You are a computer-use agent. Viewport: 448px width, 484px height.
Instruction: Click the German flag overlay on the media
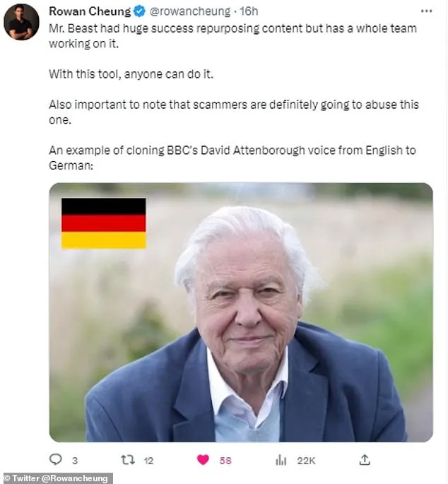tap(103, 223)
